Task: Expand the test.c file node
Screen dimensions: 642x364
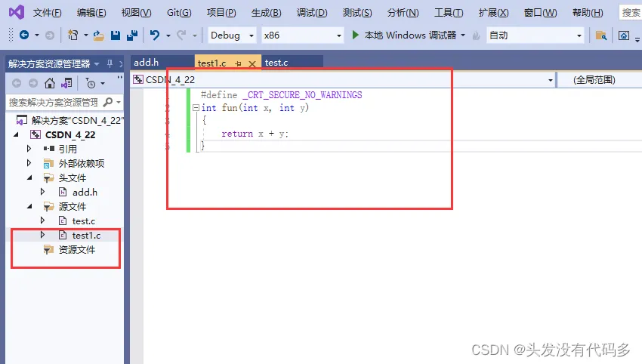Action: (42, 221)
